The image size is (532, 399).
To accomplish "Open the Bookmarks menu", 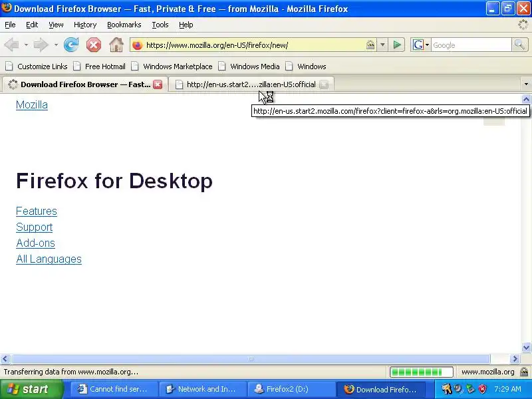I will [x=124, y=25].
